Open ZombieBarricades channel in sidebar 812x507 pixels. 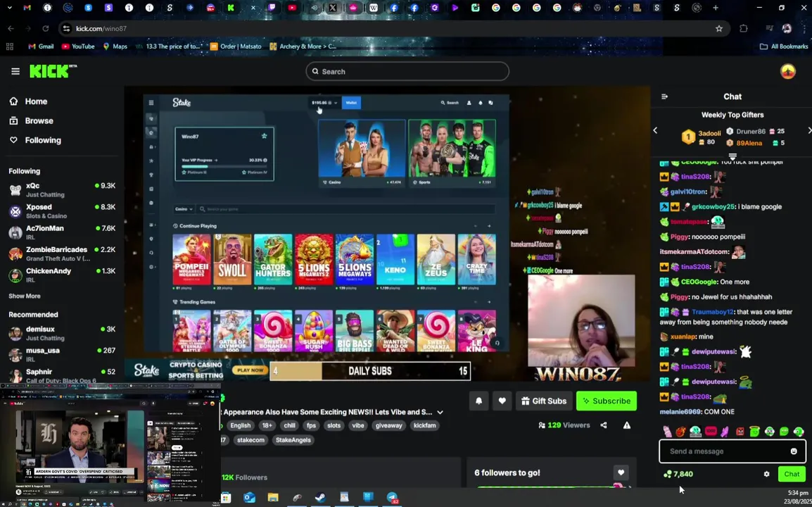[x=62, y=254]
